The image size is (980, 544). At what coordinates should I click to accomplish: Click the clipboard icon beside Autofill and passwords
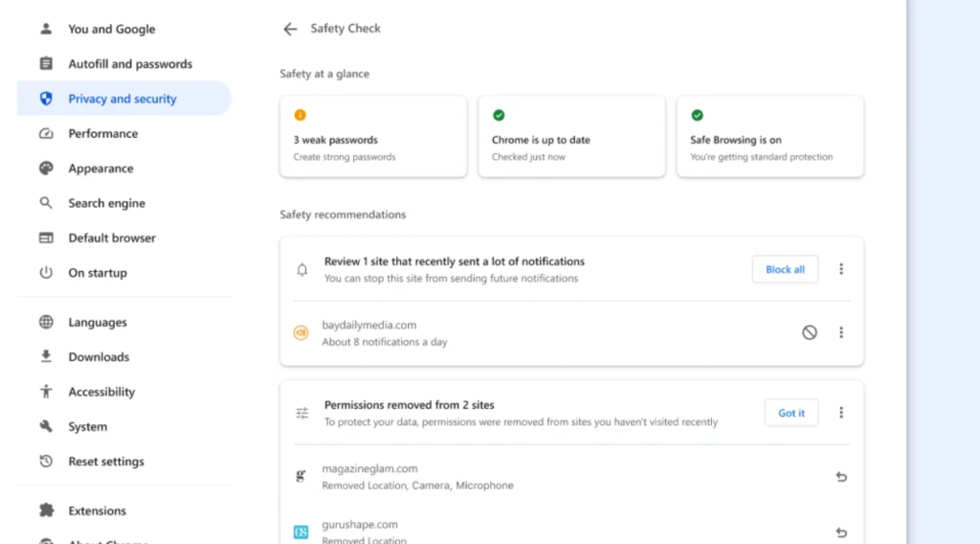point(46,64)
